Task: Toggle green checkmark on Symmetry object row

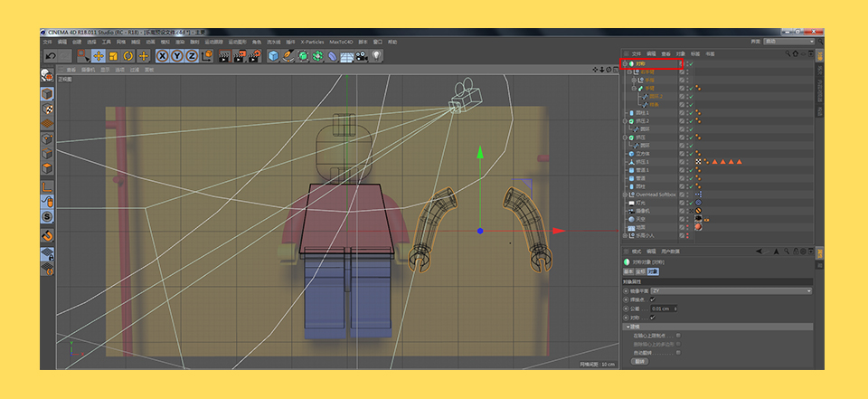Action: pyautogui.click(x=692, y=63)
